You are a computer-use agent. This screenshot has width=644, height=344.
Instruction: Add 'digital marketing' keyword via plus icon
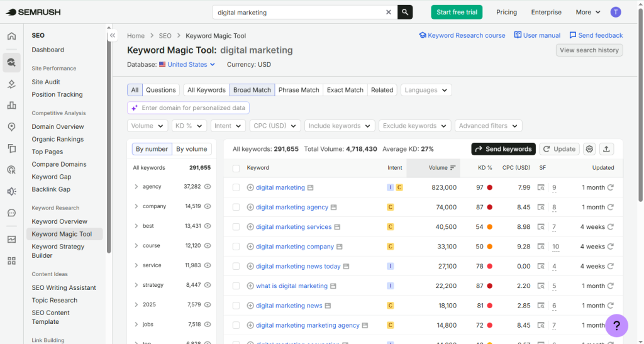[250, 187]
